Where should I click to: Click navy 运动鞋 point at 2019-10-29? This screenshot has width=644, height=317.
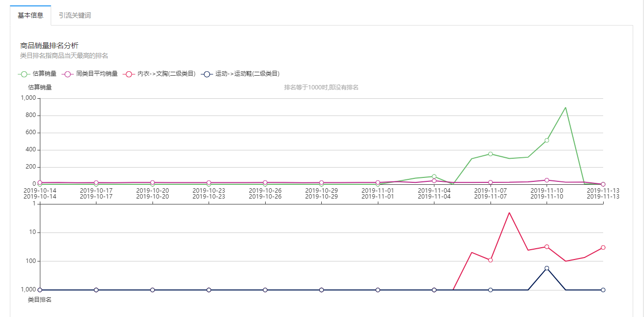tap(321, 290)
